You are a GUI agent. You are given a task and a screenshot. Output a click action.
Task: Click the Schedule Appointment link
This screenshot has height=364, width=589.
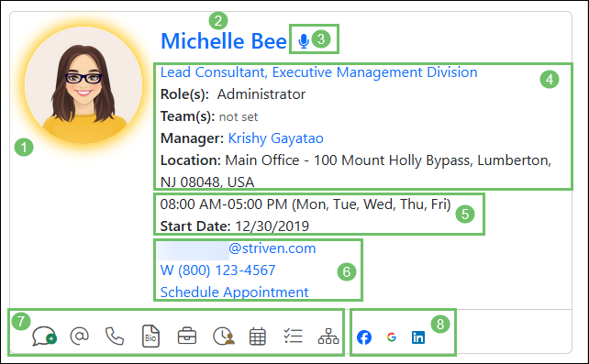(234, 292)
